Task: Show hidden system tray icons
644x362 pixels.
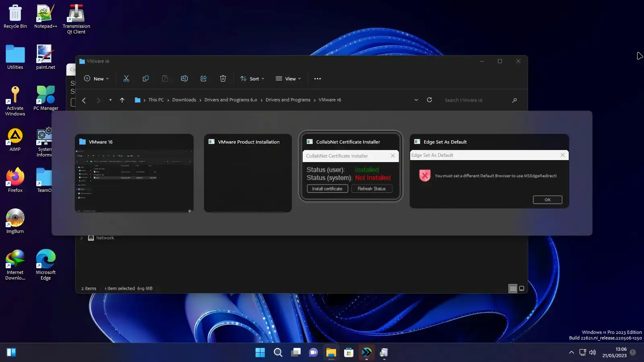Action: pyautogui.click(x=571, y=353)
